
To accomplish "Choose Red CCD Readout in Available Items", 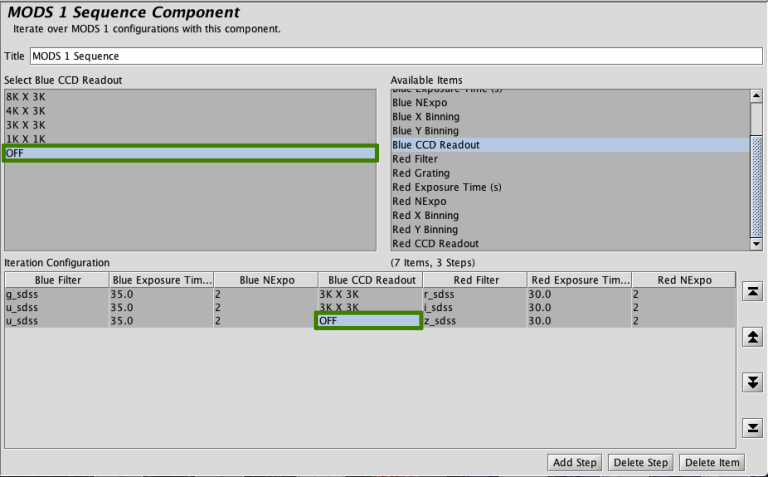I will (571, 243).
